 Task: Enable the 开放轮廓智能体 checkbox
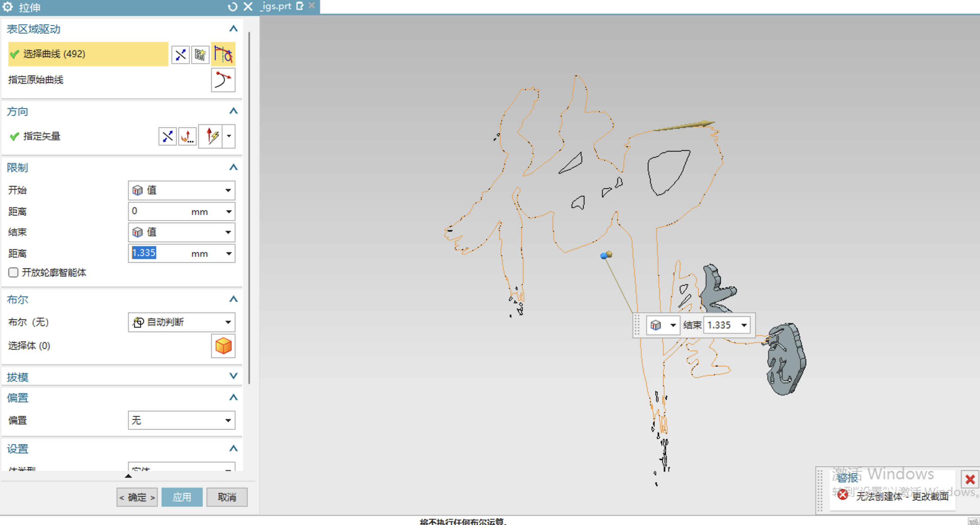pos(13,272)
